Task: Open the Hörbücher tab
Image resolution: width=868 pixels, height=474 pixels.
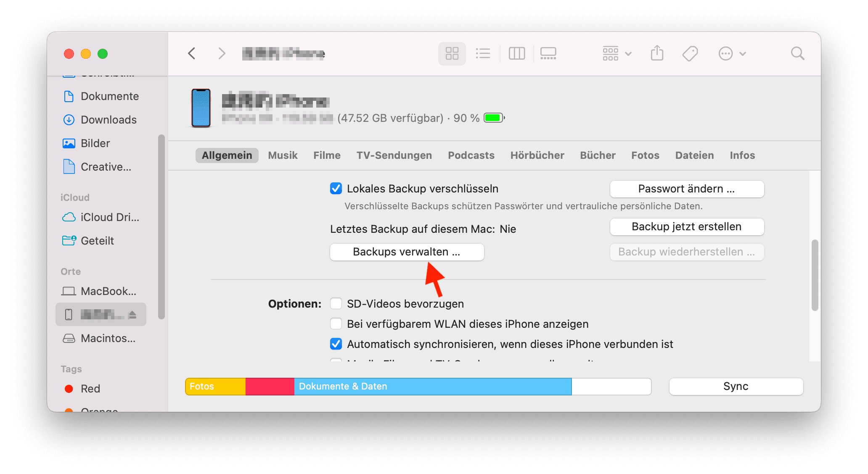Action: click(x=537, y=155)
